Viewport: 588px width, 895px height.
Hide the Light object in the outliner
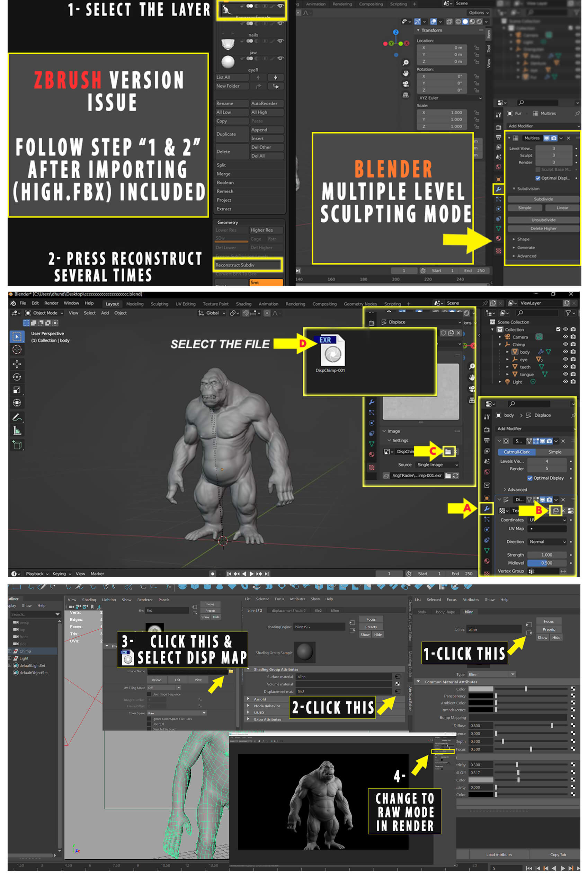click(x=565, y=381)
